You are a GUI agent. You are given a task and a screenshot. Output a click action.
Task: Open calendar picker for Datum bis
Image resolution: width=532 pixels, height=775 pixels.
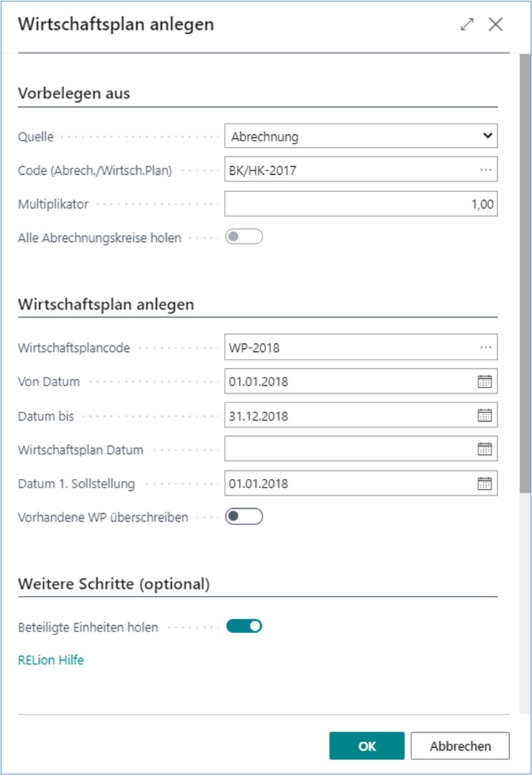pyautogui.click(x=485, y=415)
